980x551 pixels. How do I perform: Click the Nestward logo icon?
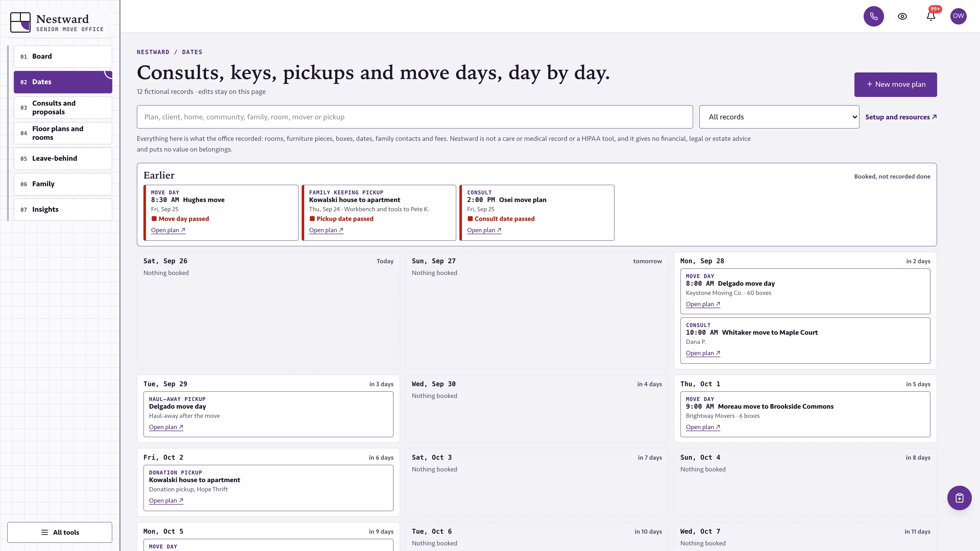click(20, 22)
